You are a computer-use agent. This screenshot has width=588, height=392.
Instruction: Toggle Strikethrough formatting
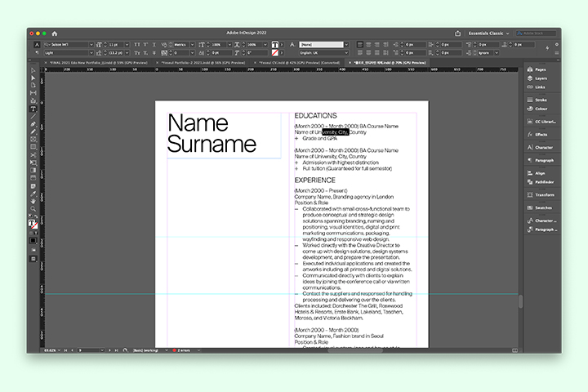154,53
